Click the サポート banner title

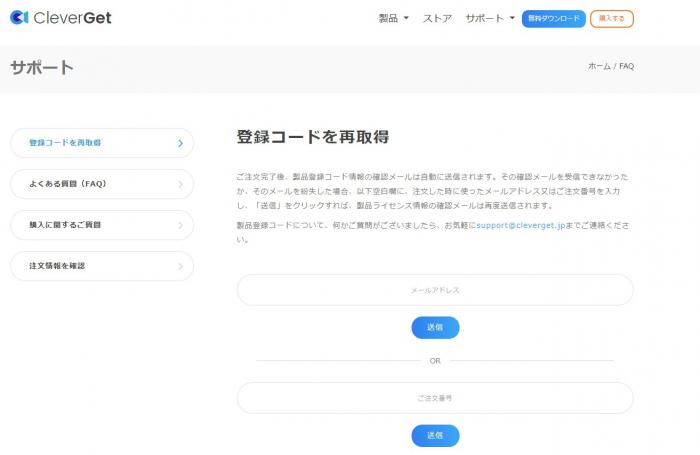[x=42, y=68]
